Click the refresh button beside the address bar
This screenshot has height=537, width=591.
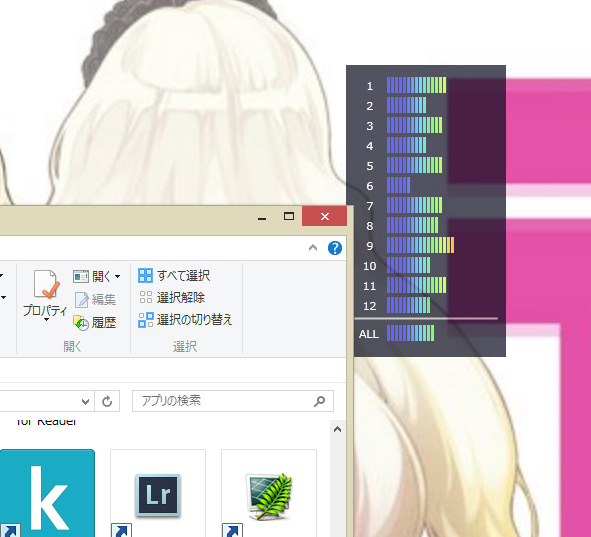click(107, 401)
